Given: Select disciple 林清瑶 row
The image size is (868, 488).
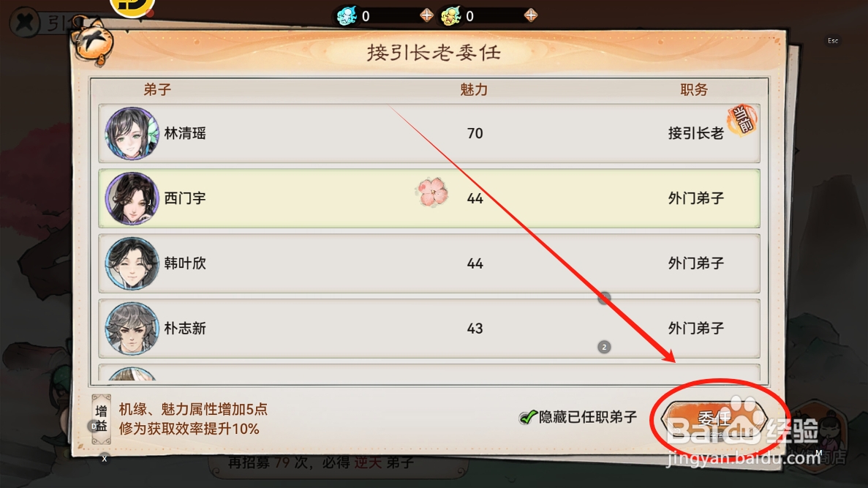Looking at the screenshot, I should pos(429,133).
